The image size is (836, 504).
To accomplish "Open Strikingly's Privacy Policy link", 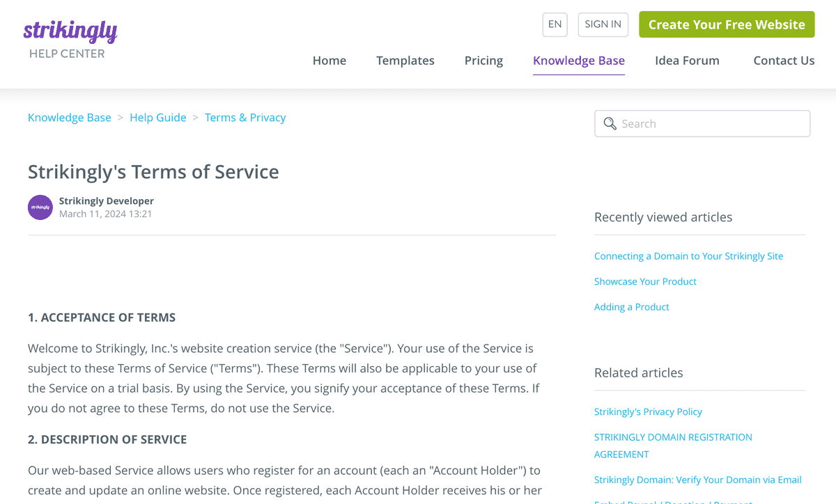I will click(648, 411).
